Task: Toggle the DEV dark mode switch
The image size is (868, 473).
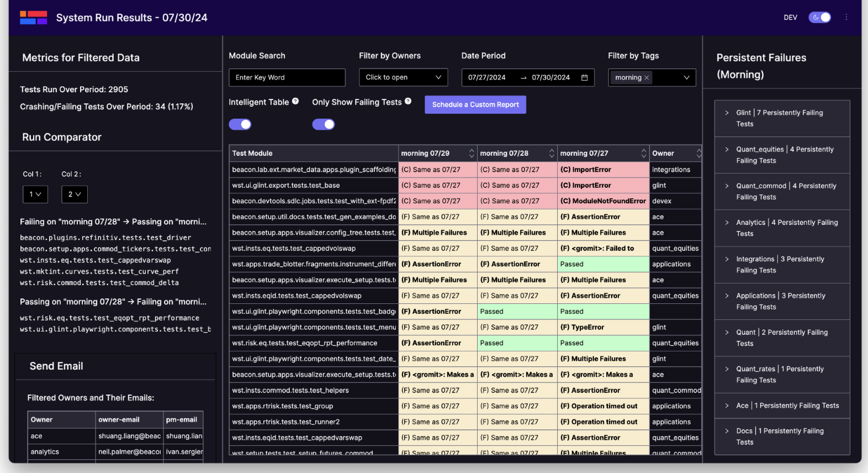Action: point(819,17)
